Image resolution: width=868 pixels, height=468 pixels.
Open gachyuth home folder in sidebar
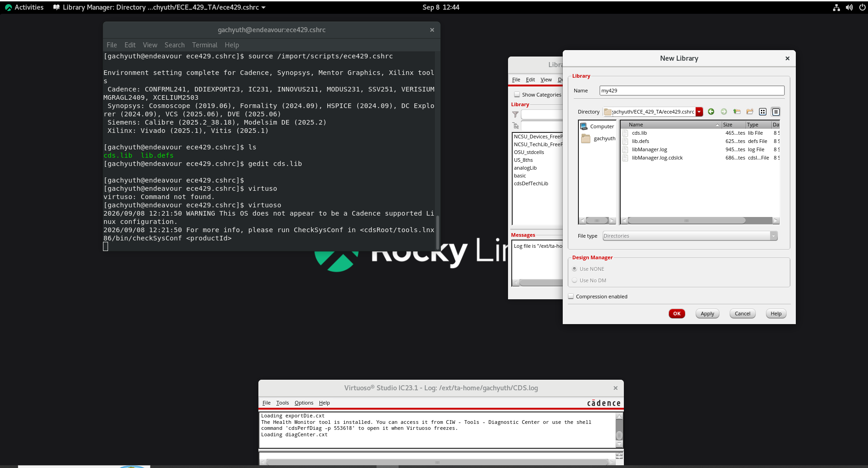click(598, 138)
